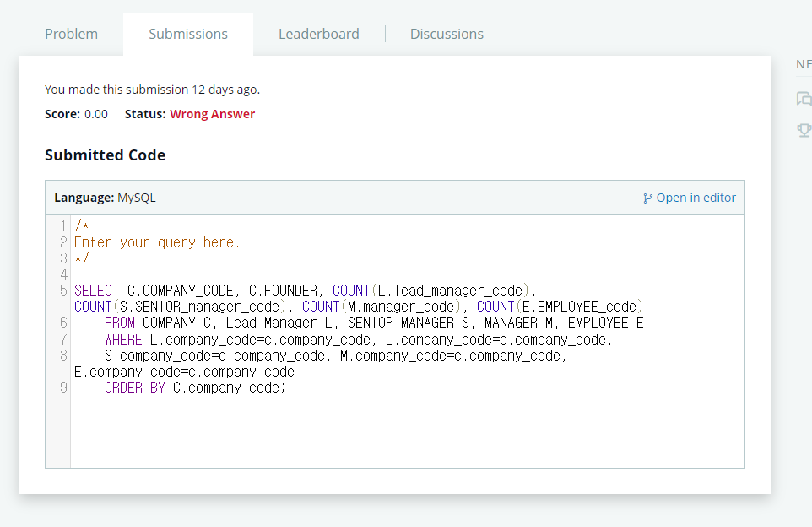Click the 'You made this submission 12 days ago' text

pos(152,90)
